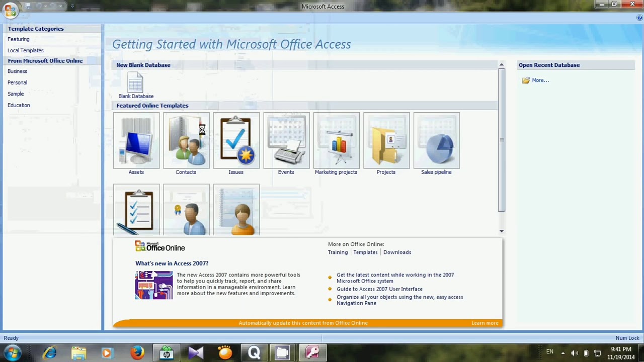Image resolution: width=644 pixels, height=362 pixels.
Task: Open Customize Quick Access Toolbar dropdown
Action: (x=72, y=6)
